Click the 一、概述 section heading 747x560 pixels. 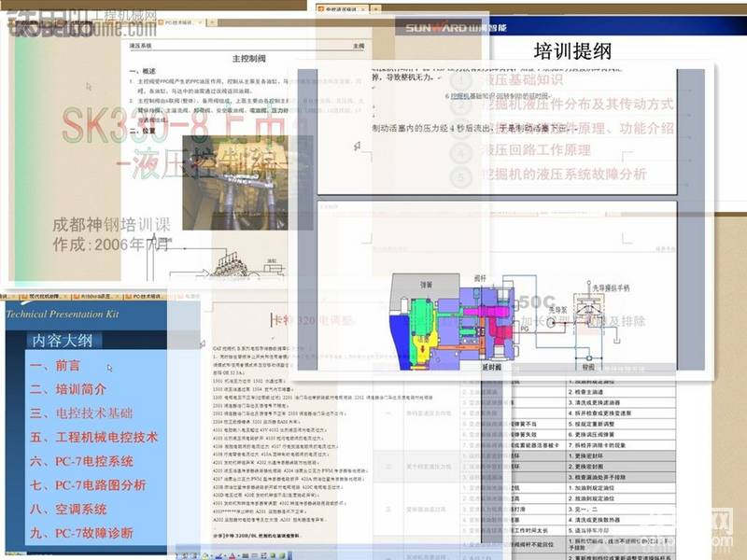(x=143, y=72)
